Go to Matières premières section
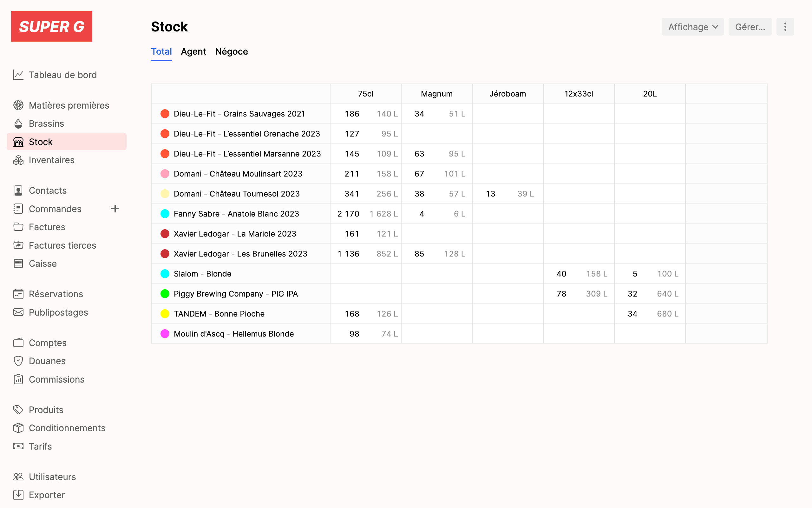This screenshot has width=812, height=508. (x=69, y=105)
